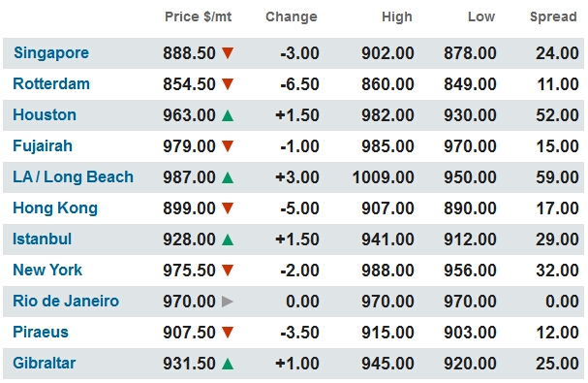Click the red down arrow for Fujairah
588x383 pixels.
pos(228,146)
